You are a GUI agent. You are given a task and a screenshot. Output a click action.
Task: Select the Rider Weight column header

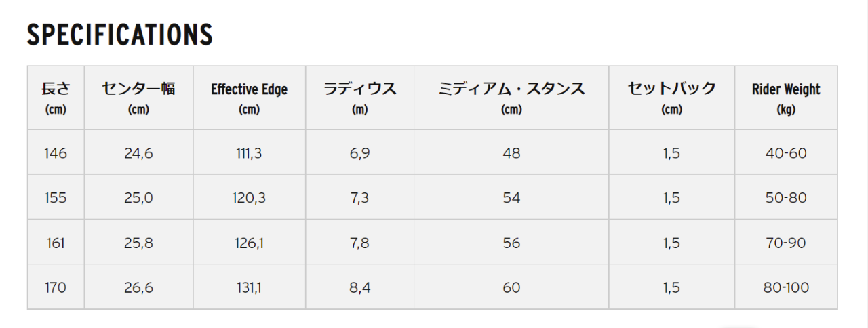[x=786, y=98]
